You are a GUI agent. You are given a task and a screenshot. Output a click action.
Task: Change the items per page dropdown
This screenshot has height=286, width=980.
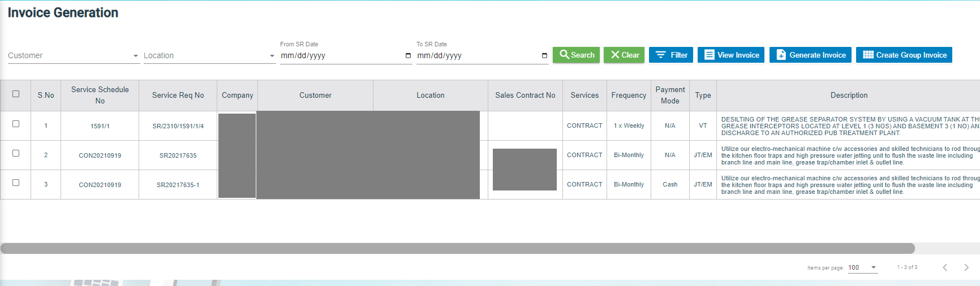pos(862,267)
